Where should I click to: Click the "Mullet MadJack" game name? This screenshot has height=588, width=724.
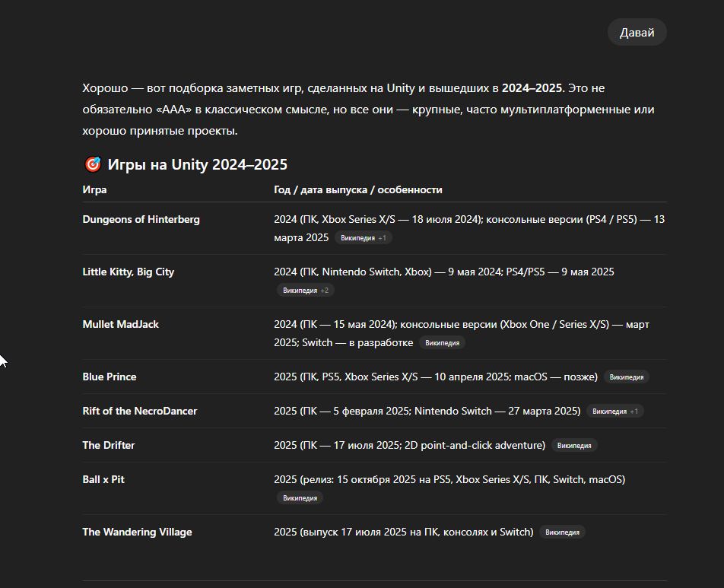pyautogui.click(x=120, y=324)
